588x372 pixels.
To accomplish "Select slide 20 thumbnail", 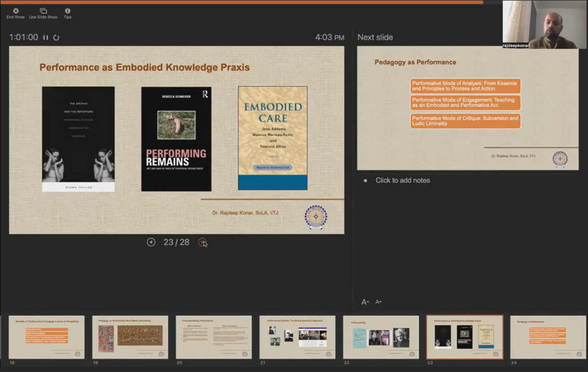I will coord(214,337).
